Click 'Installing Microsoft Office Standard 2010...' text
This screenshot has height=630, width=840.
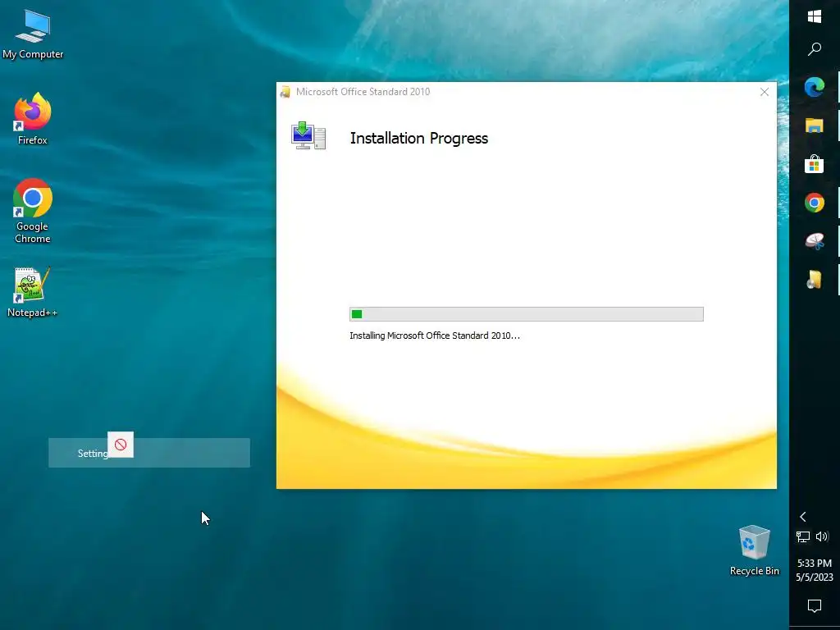click(435, 336)
